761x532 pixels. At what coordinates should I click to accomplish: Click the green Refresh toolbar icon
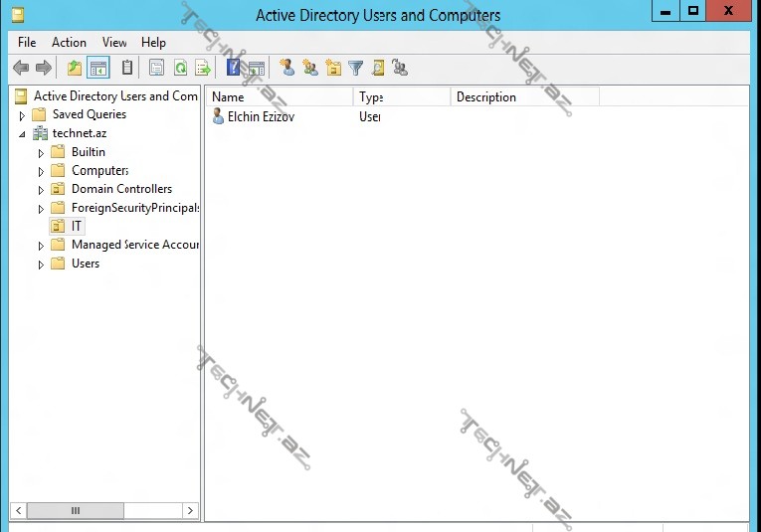[180, 68]
